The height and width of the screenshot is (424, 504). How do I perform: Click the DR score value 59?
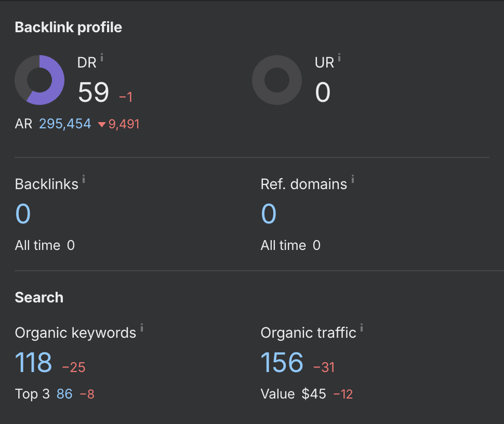pos(94,92)
